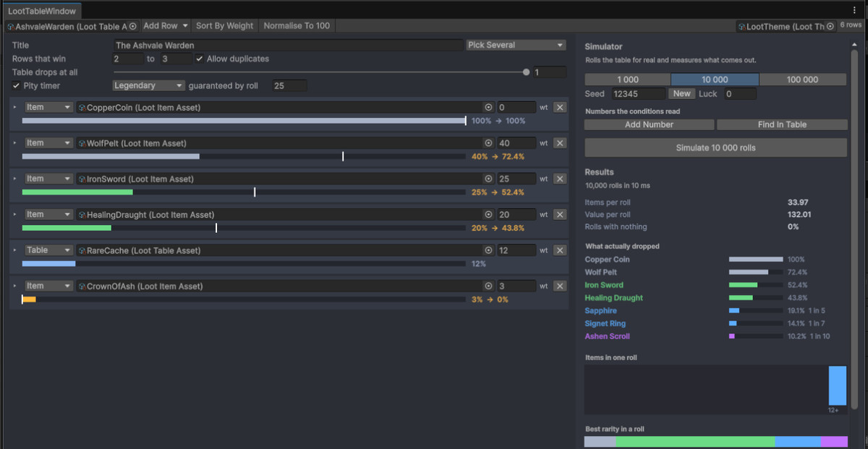868x449 pixels.
Task: Click the HealingDraught Loot Item Asset field
Action: tap(286, 215)
